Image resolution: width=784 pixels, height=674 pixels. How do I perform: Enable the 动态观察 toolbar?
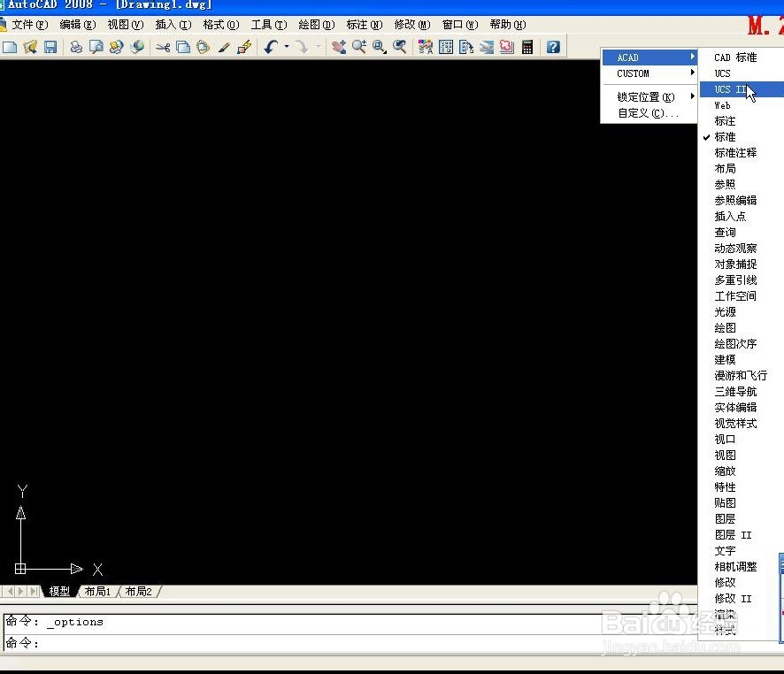pyautogui.click(x=741, y=249)
